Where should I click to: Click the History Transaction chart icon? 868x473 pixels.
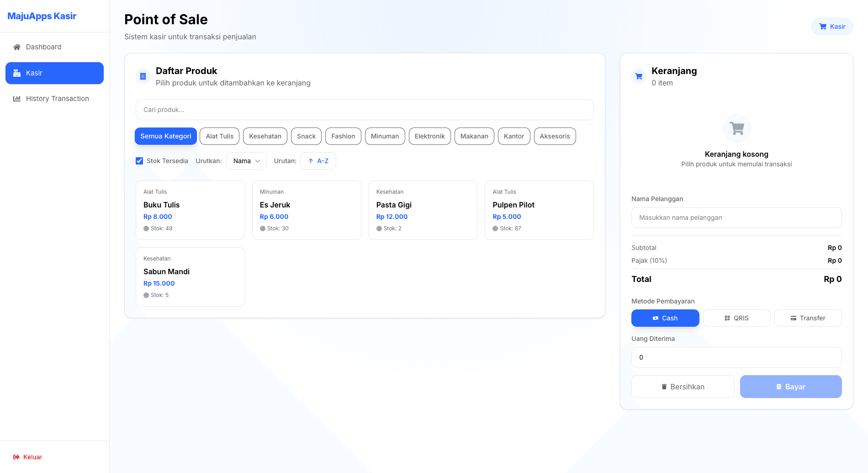coord(17,99)
